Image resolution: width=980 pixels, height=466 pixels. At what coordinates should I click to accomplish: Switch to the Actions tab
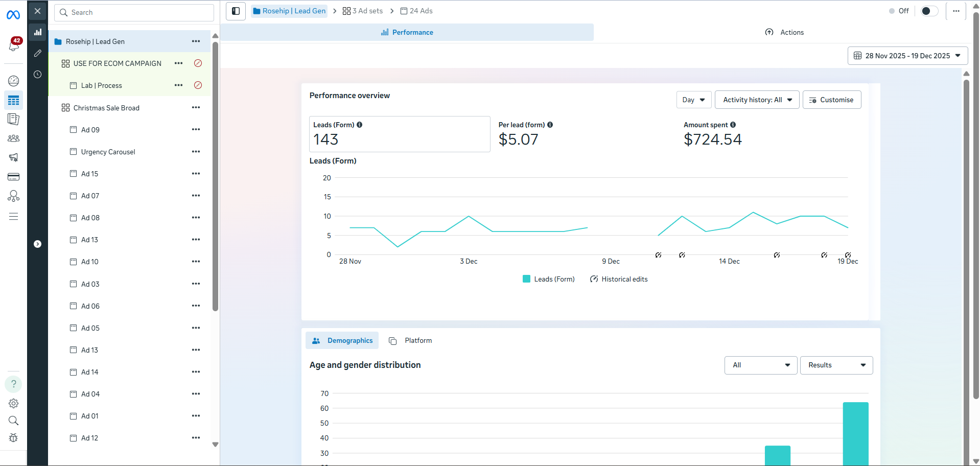click(x=784, y=32)
